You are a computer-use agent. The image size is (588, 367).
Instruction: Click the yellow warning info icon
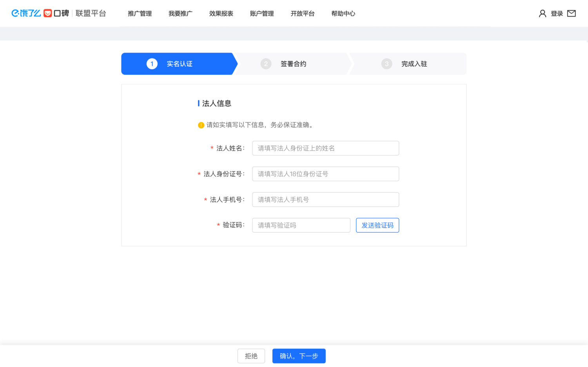click(201, 125)
